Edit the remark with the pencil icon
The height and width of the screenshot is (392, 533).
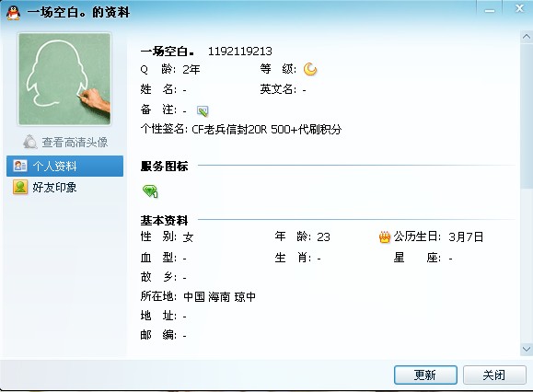point(203,110)
